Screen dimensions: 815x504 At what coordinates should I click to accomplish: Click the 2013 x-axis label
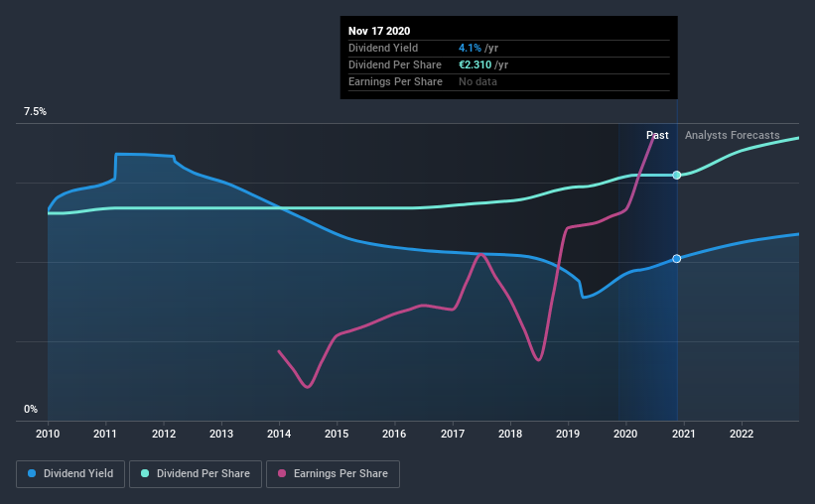[x=221, y=434]
